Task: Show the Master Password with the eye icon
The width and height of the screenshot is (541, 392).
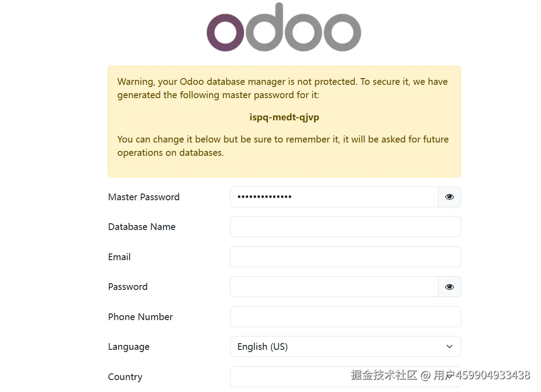Action: pyautogui.click(x=450, y=197)
